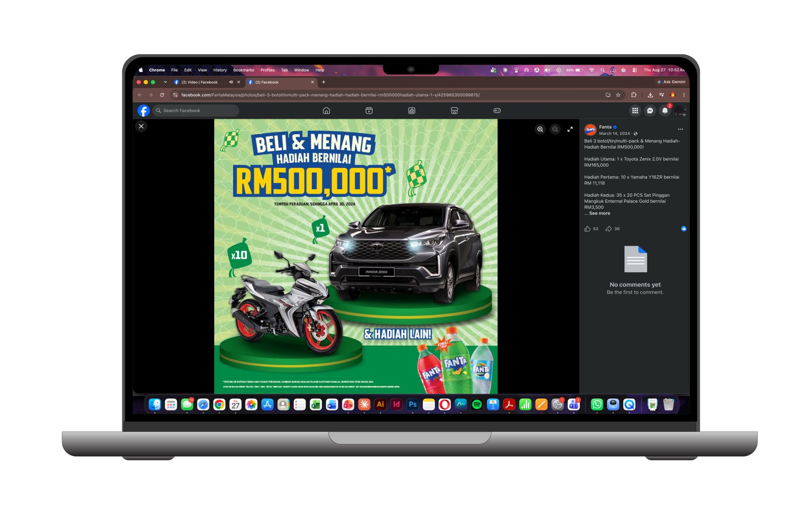Open the View menu

202,70
